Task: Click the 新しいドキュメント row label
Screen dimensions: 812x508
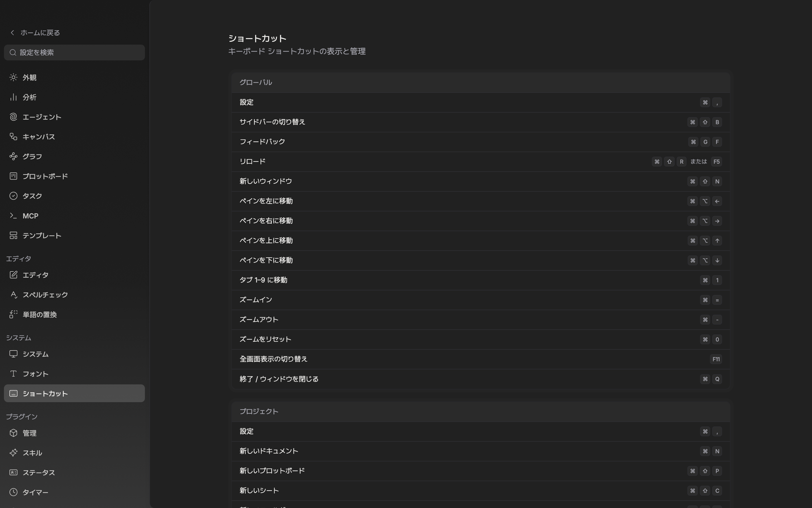Action: (x=269, y=451)
